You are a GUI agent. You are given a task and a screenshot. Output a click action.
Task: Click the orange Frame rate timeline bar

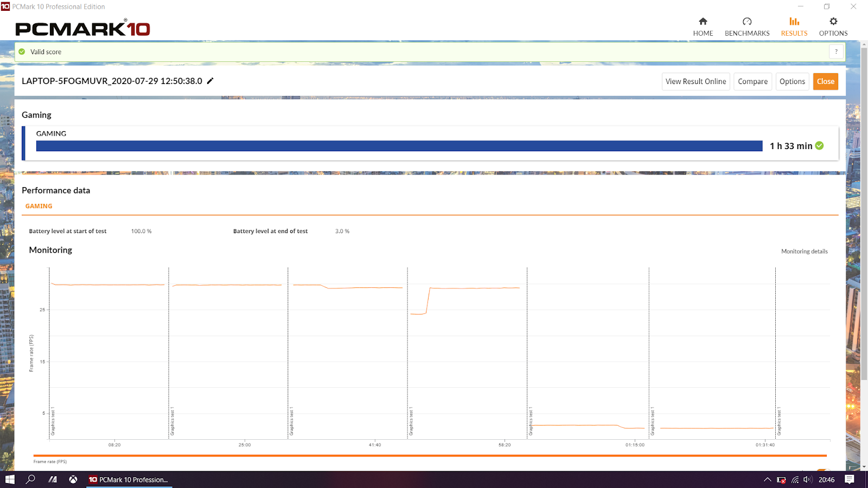[430, 455]
